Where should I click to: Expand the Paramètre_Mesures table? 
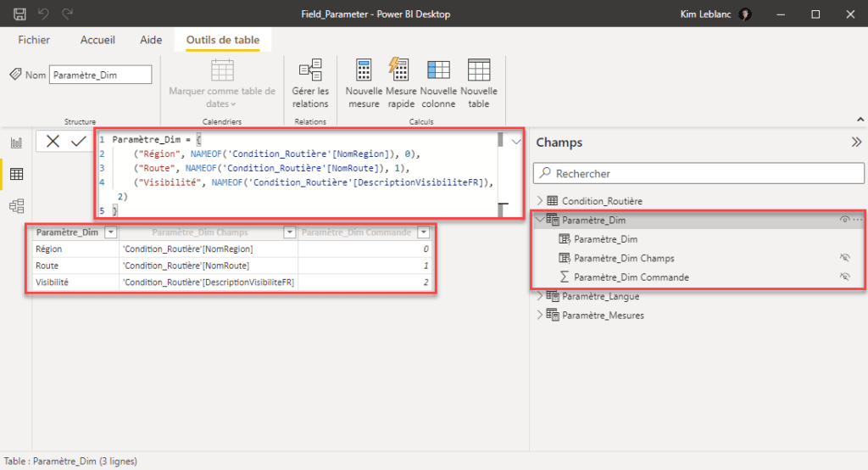click(x=540, y=315)
